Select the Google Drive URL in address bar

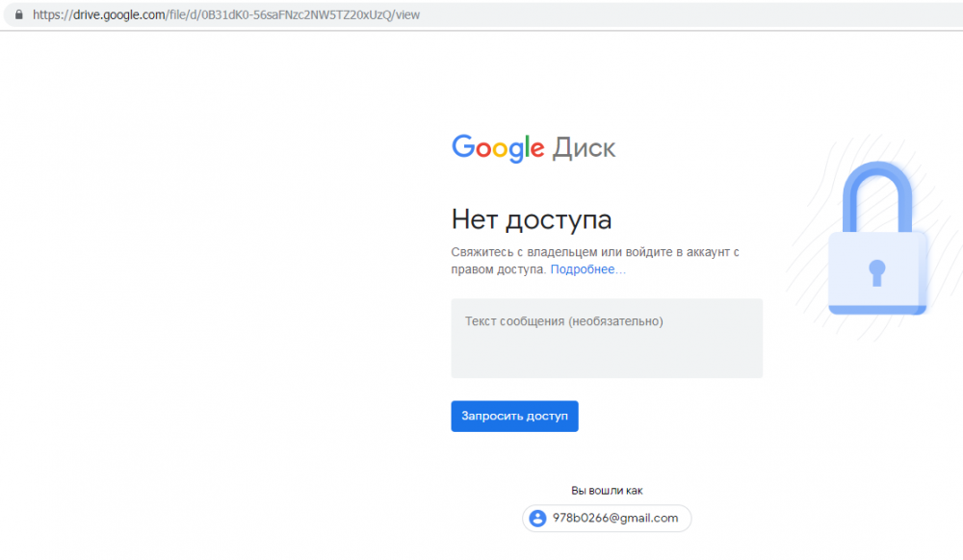[x=226, y=14]
